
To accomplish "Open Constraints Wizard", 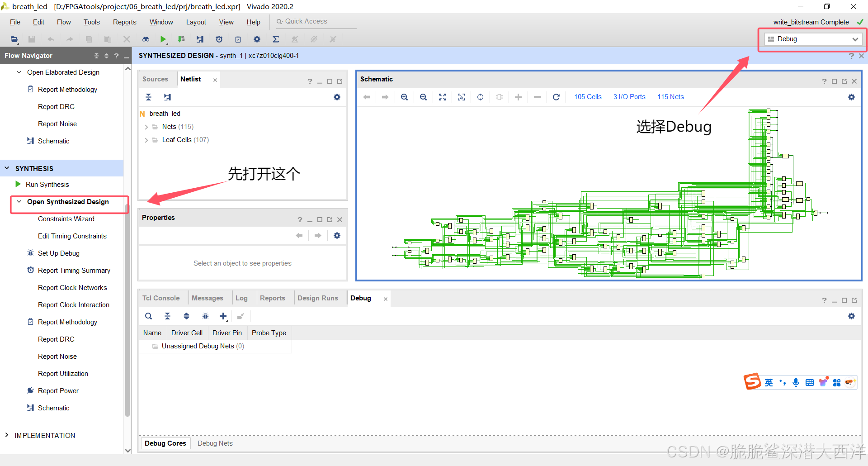I will point(66,219).
